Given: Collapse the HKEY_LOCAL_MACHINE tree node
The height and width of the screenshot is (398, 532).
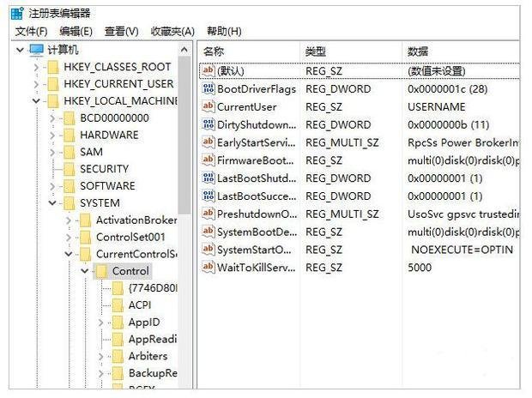Looking at the screenshot, I should [x=36, y=101].
